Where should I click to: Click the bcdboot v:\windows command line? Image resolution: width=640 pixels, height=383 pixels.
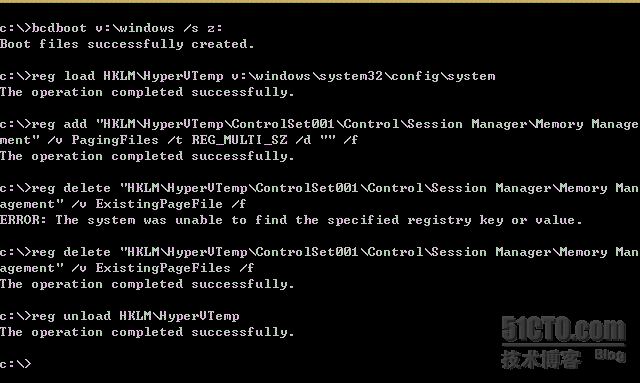click(x=111, y=28)
